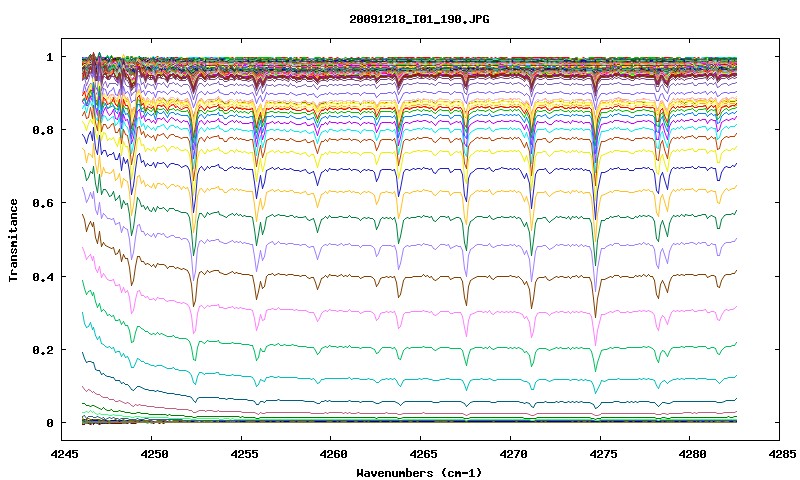Screen dimensions: 800x480
Task: Click the y-axis tick label 0.2
Action: tap(43, 350)
